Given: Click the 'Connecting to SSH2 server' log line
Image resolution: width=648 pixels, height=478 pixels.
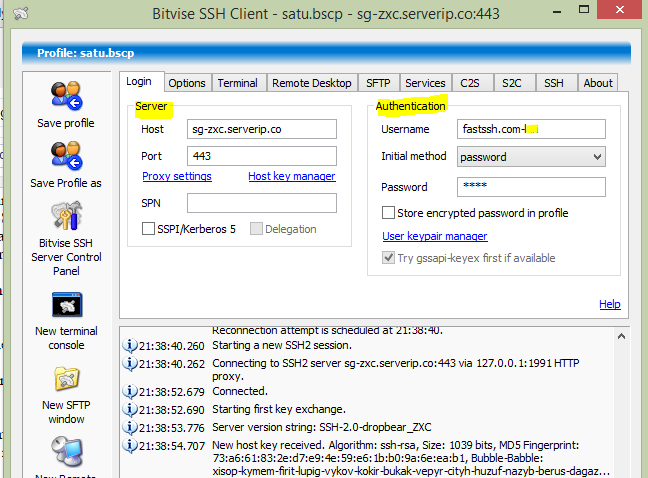Looking at the screenshot, I should tap(396, 370).
